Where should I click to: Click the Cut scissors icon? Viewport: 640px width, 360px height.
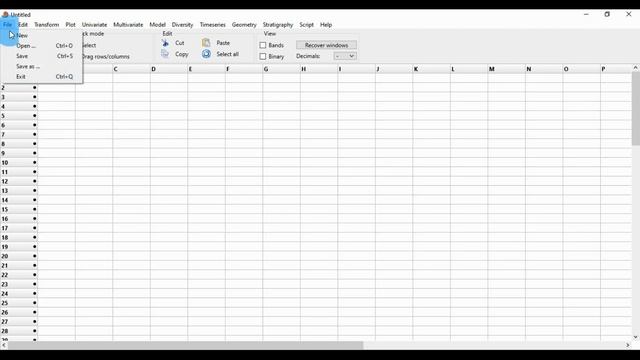click(x=165, y=43)
